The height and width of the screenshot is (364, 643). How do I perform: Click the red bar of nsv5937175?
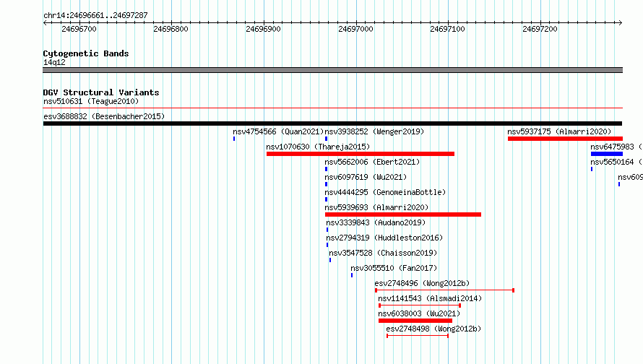pyautogui.click(x=565, y=139)
